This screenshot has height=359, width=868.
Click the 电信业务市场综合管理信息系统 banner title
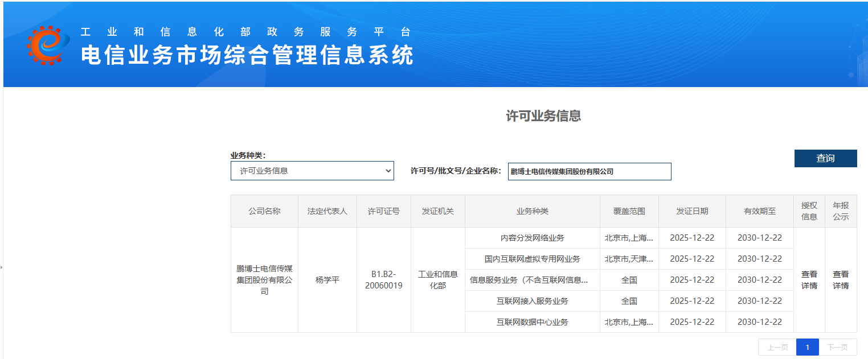pos(247,55)
